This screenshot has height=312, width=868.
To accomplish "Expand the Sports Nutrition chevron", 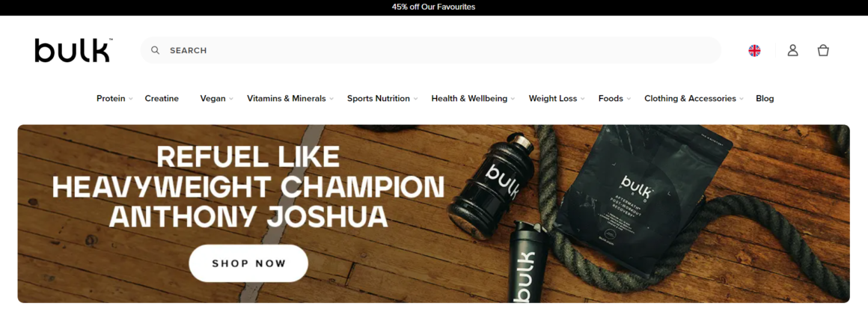I will [415, 99].
